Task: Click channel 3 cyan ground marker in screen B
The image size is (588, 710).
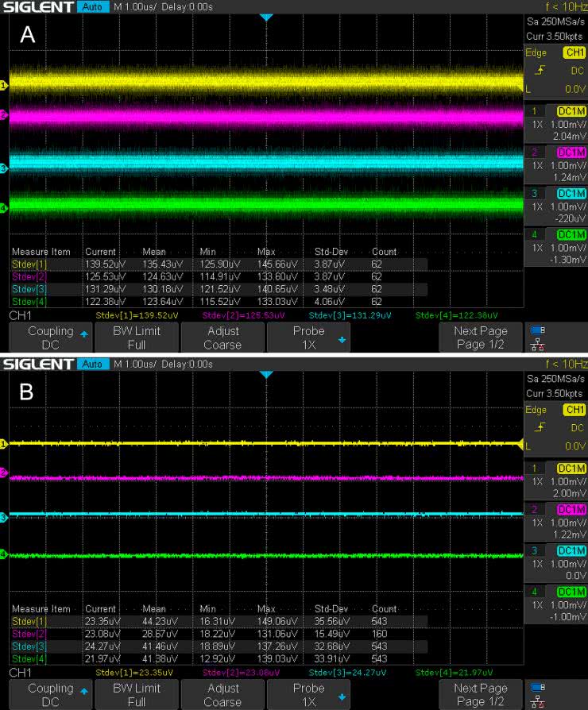Action: tap(3, 518)
